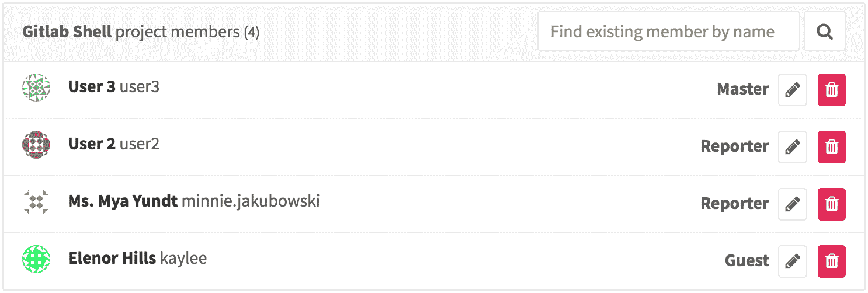Open edit for Ms. Mya Yundt
The height and width of the screenshot is (293, 868).
click(x=792, y=204)
